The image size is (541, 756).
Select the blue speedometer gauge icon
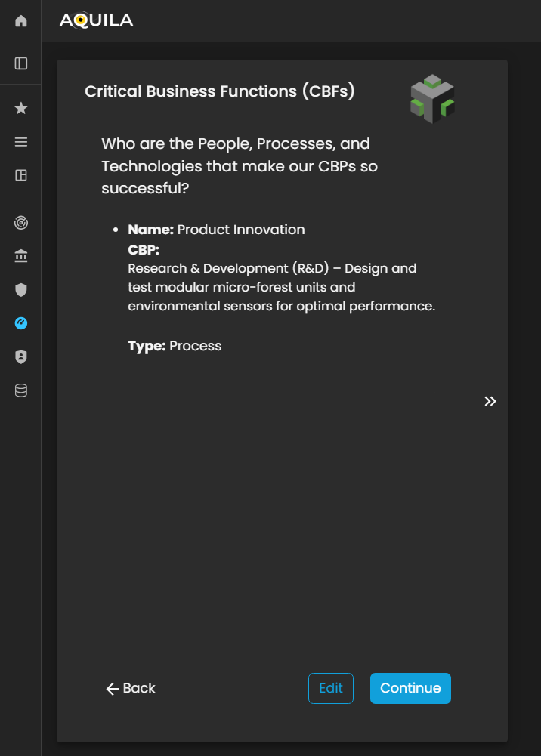(x=21, y=323)
